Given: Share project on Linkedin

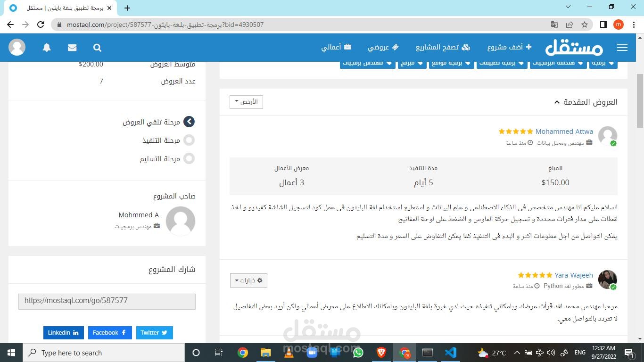Looking at the screenshot, I should coord(63,333).
